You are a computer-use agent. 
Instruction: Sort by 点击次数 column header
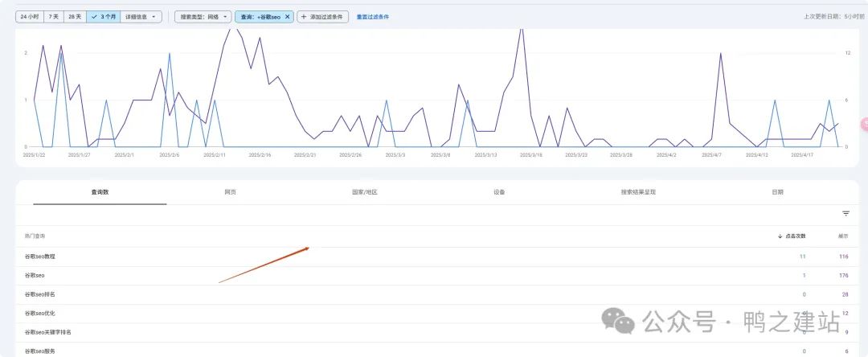pos(792,236)
